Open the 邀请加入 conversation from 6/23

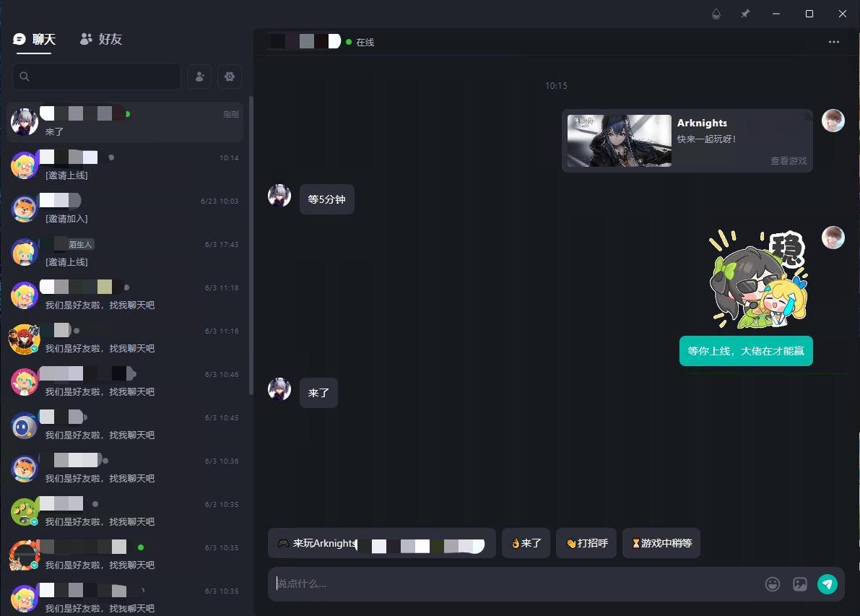[125, 209]
